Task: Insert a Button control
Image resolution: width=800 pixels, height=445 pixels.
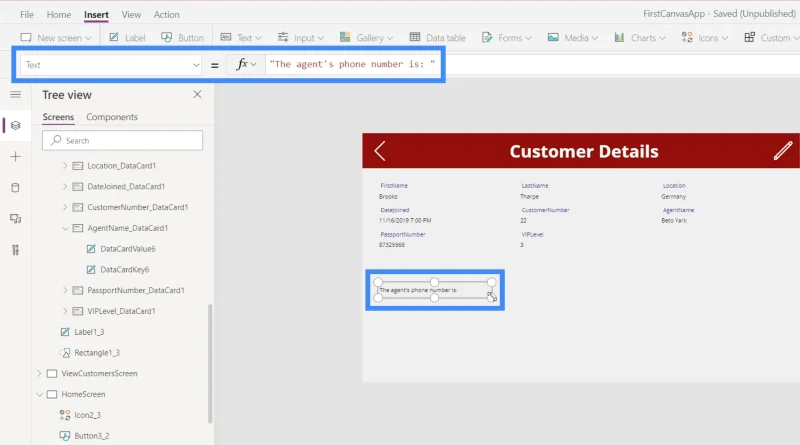Action: pos(182,38)
